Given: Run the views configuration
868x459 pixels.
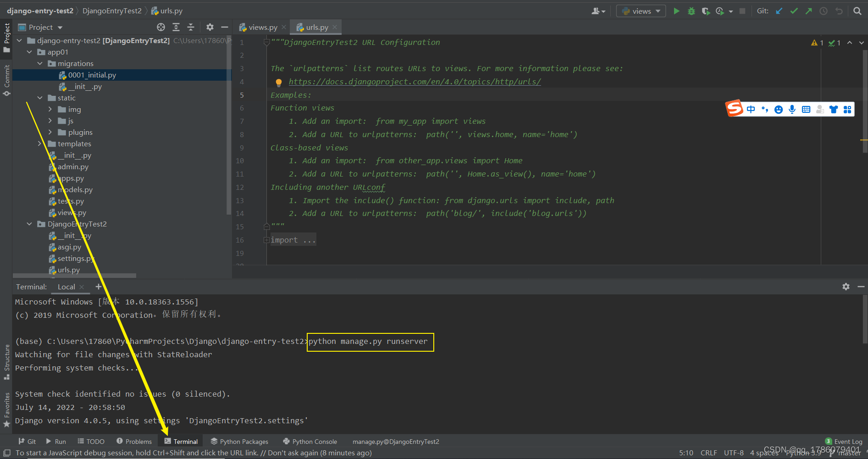Looking at the screenshot, I should 677,11.
